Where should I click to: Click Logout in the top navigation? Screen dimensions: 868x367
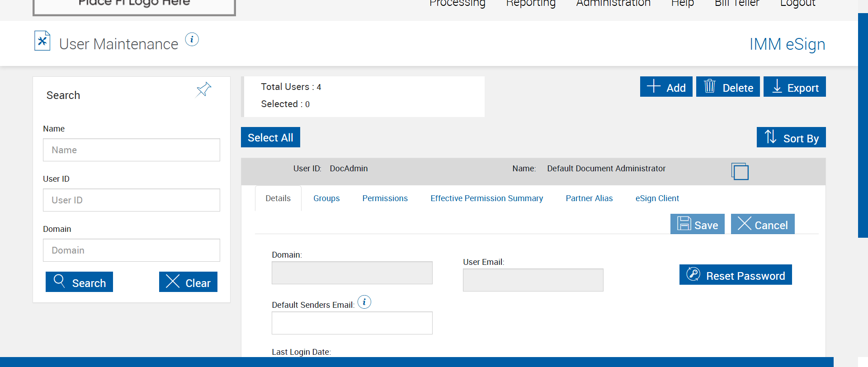[797, 4]
